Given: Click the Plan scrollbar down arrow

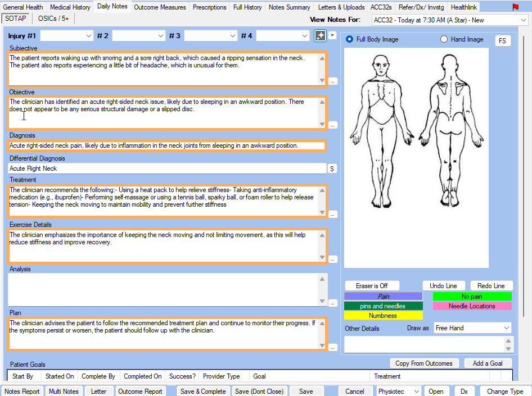Looking at the screenshot, I should point(322,345).
